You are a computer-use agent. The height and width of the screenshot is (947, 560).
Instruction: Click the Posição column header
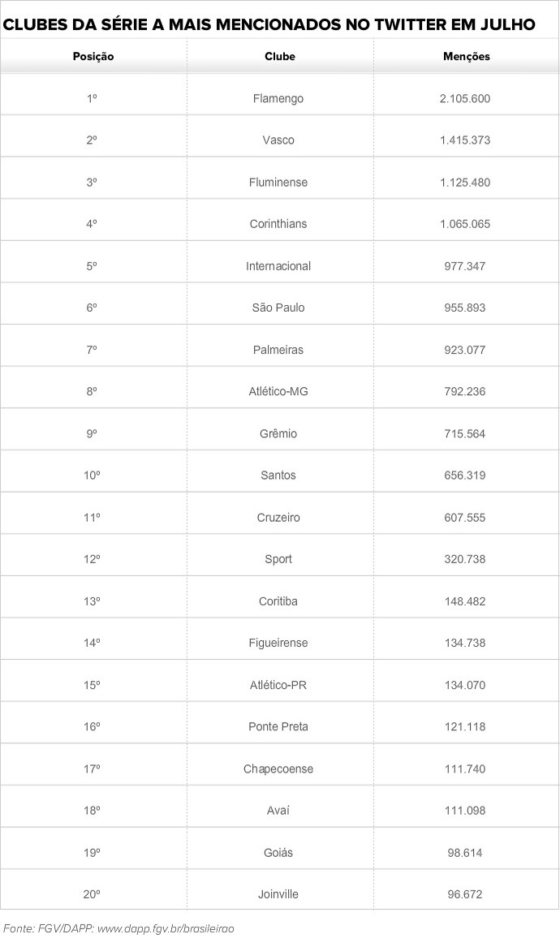point(93,57)
